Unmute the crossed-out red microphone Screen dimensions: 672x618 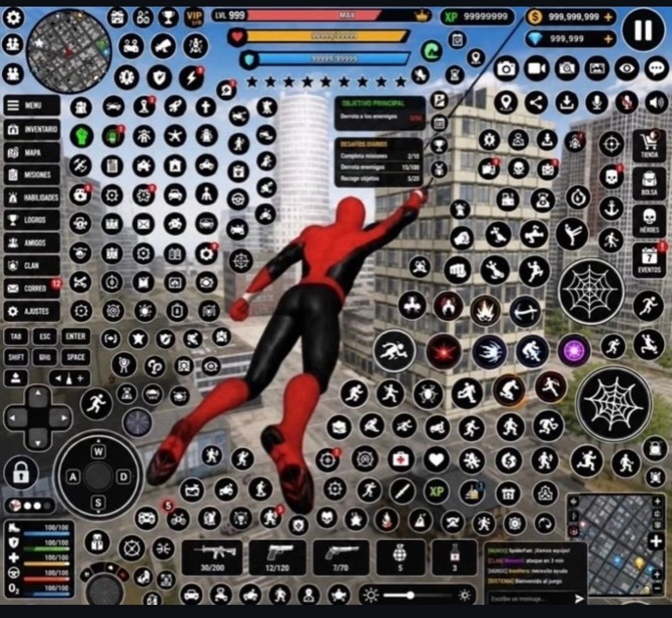coord(627,102)
